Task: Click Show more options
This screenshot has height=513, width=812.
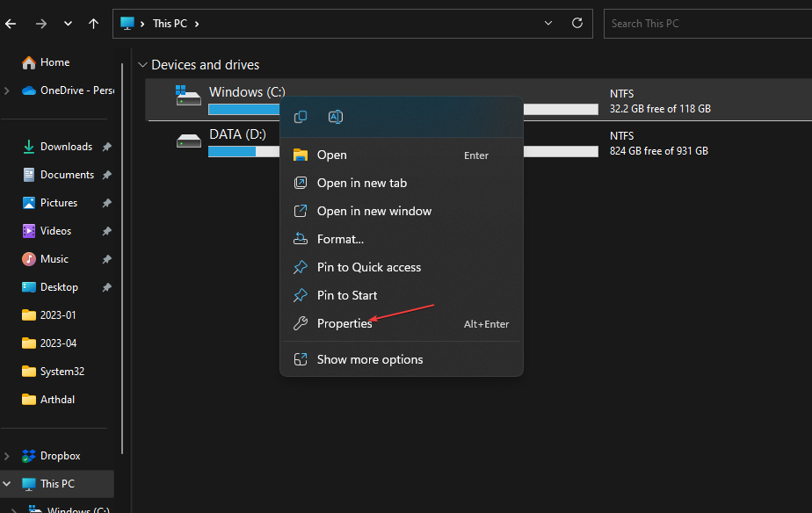Action: pos(370,359)
